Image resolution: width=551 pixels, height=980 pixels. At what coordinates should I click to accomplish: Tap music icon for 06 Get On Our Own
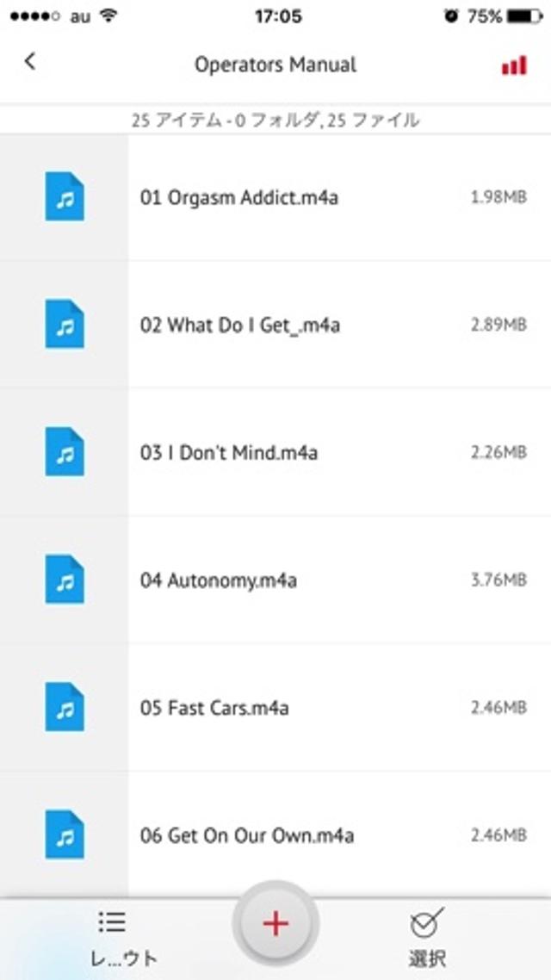click(65, 834)
